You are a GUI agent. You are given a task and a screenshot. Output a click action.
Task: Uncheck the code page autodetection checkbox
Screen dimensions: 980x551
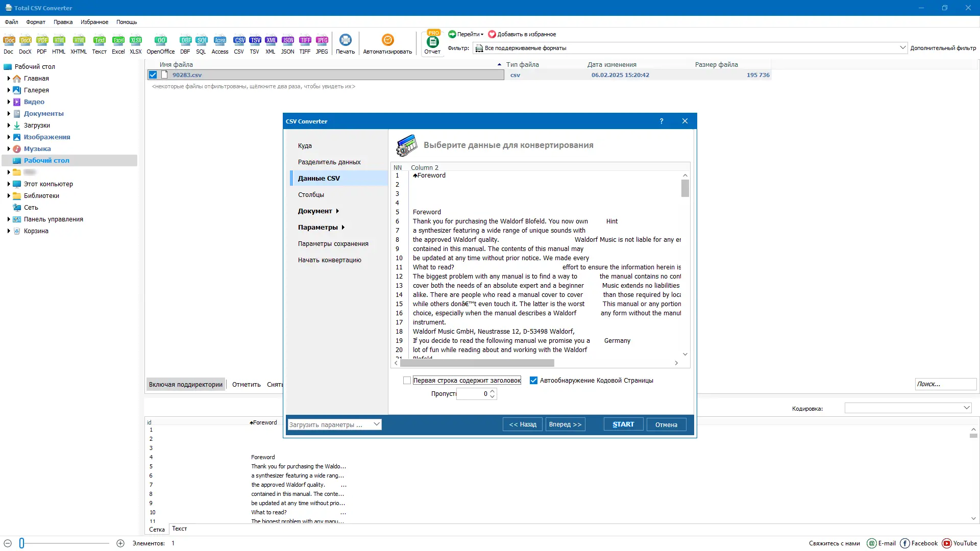[x=533, y=381]
